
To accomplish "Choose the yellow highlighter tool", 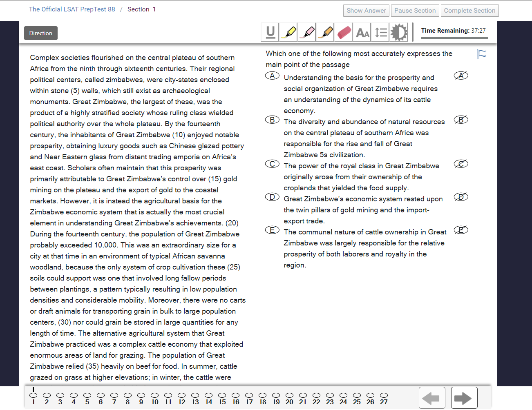I will [x=288, y=32].
